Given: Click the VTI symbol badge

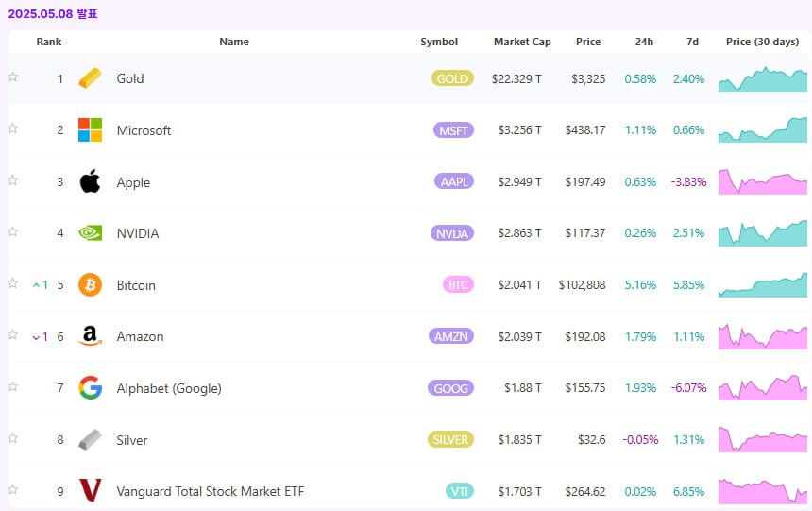Looking at the screenshot, I should click(x=460, y=491).
